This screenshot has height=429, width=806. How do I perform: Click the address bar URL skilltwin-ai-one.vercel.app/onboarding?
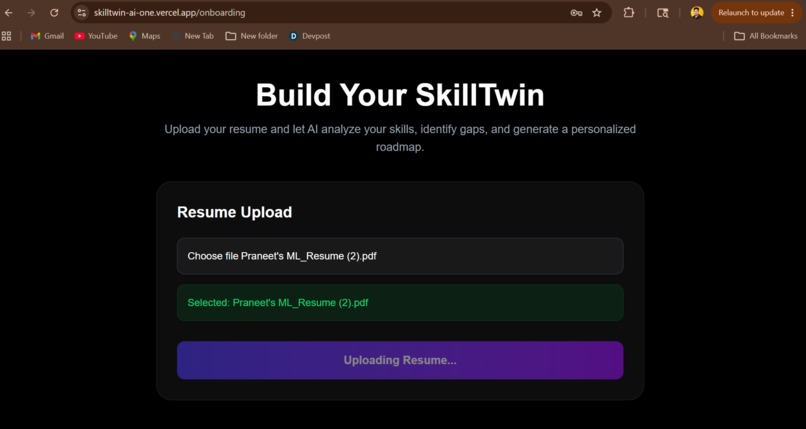(x=170, y=13)
